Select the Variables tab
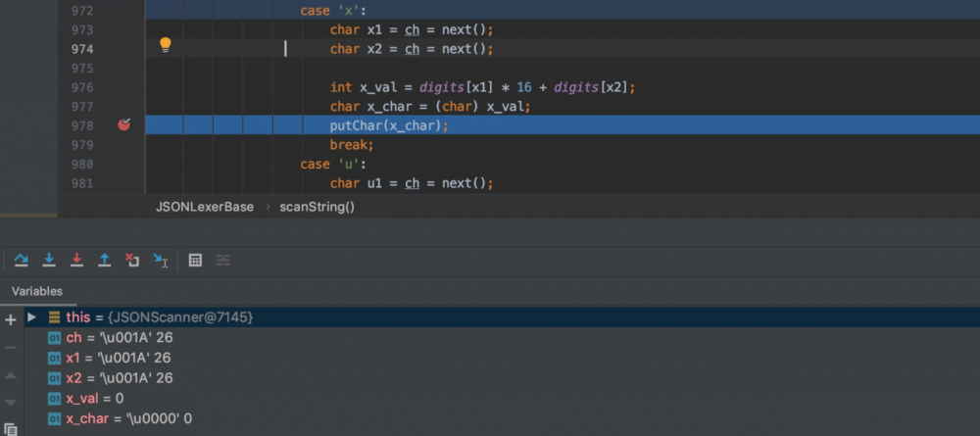The image size is (980, 436). click(37, 291)
